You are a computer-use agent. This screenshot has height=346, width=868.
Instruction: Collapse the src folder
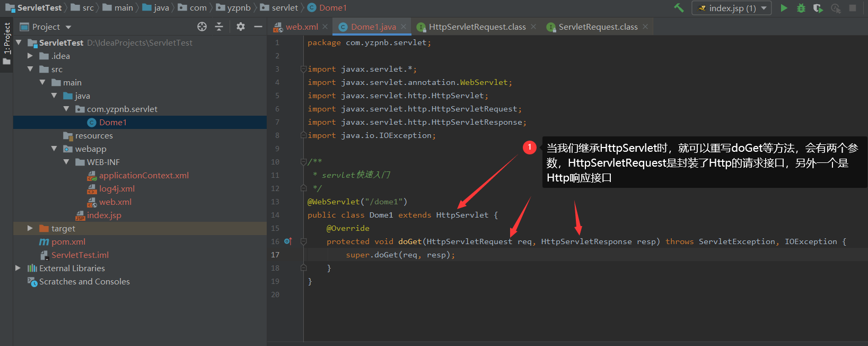30,69
